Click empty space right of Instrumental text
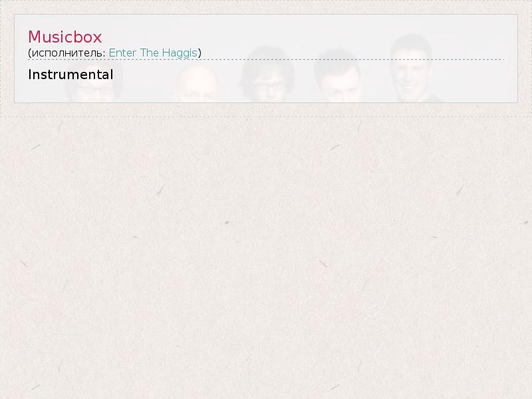This screenshot has width=532, height=399. pos(305,74)
